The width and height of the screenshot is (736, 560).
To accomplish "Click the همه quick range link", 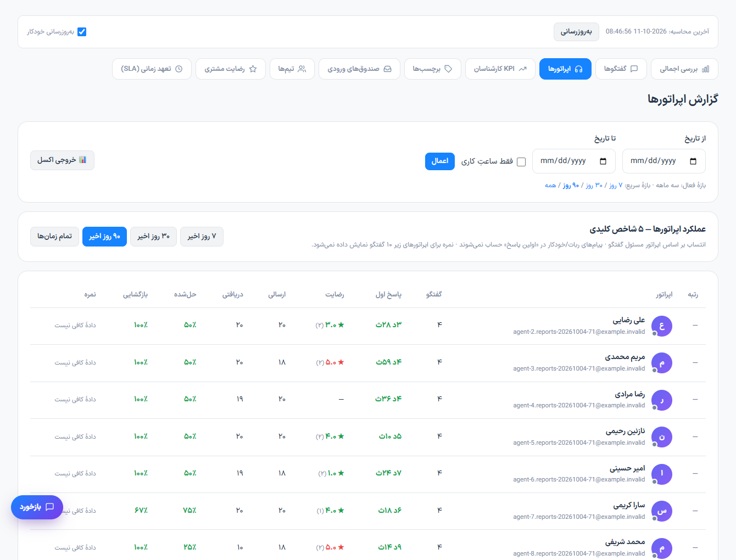I will tap(550, 186).
